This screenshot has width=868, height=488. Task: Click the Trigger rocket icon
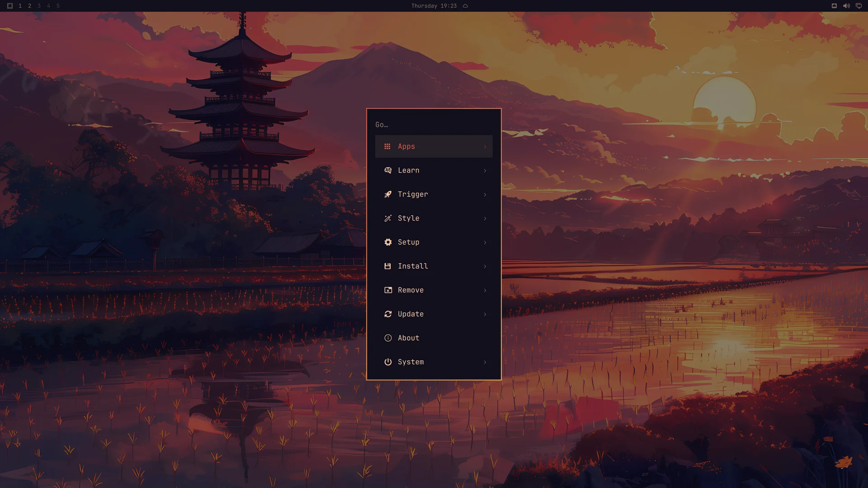pyautogui.click(x=388, y=194)
